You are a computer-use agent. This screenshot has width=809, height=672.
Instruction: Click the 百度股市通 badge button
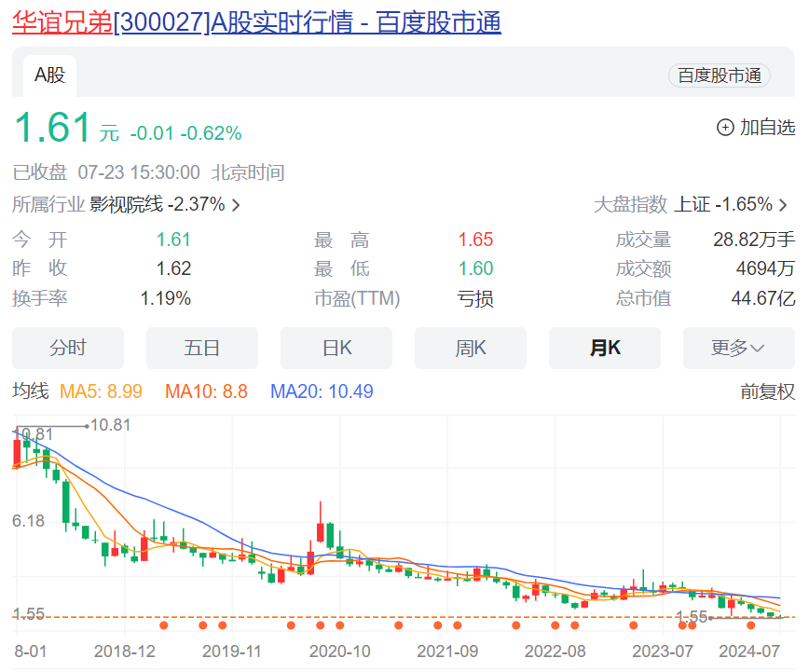point(719,76)
